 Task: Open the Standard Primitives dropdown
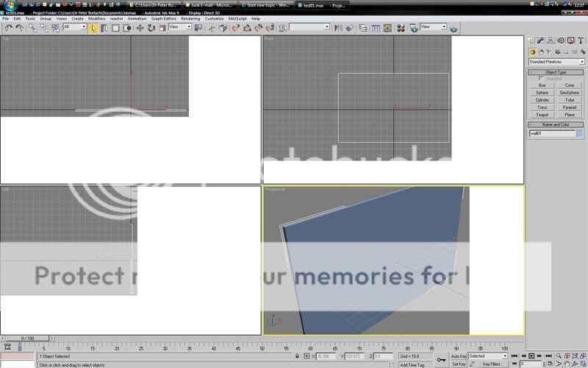pos(556,62)
